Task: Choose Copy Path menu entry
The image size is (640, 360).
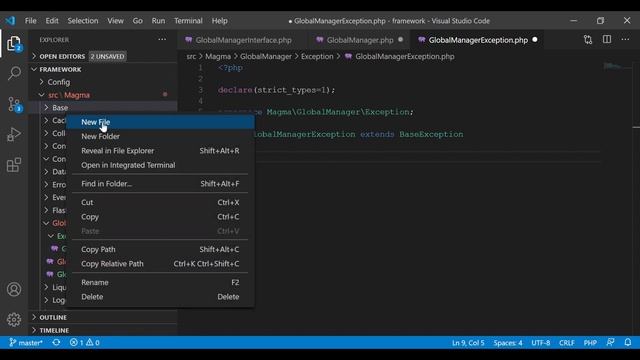Action: click(x=160, y=249)
